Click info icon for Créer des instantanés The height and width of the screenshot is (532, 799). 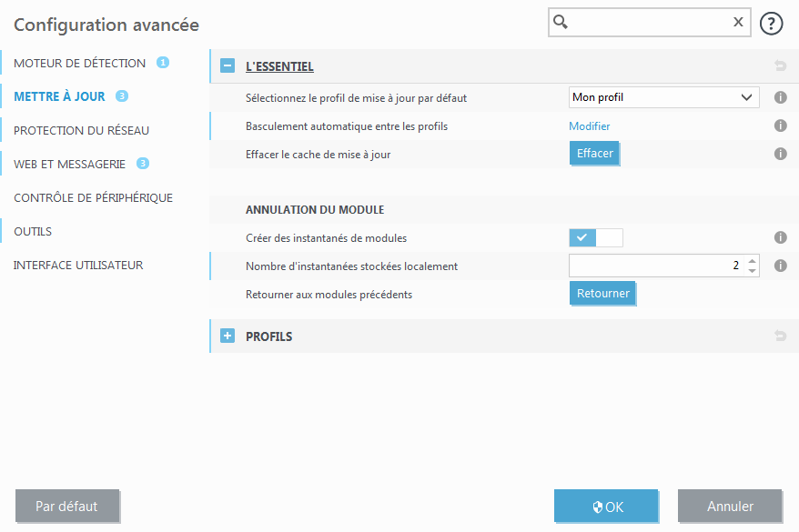(x=780, y=237)
